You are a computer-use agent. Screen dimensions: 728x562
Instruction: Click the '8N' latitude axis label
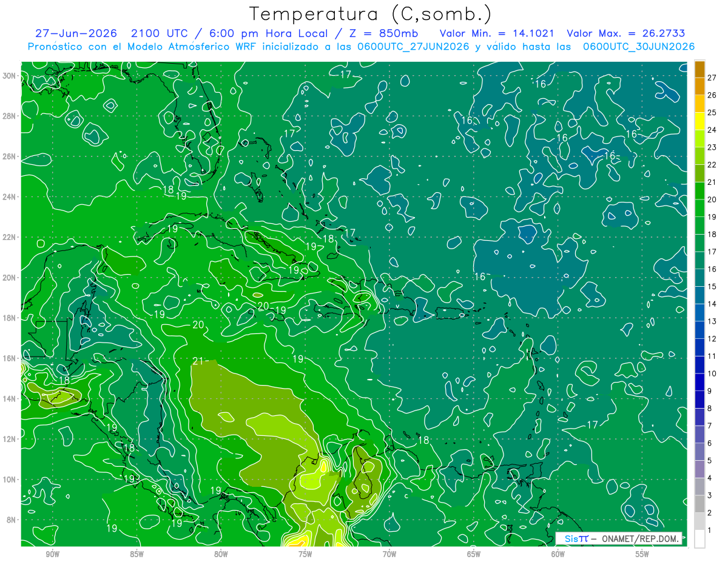pos(12,520)
